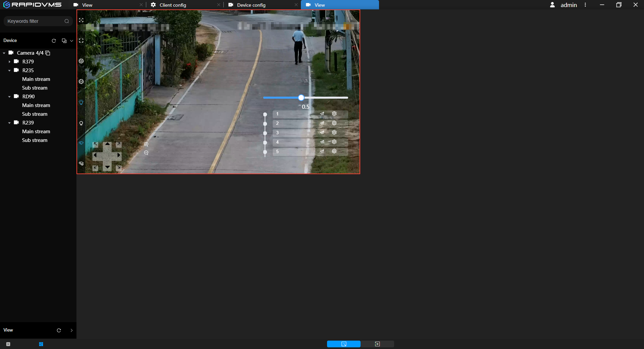Click the PTZ speed slider handle
This screenshot has height=349, width=644.
(x=301, y=98)
